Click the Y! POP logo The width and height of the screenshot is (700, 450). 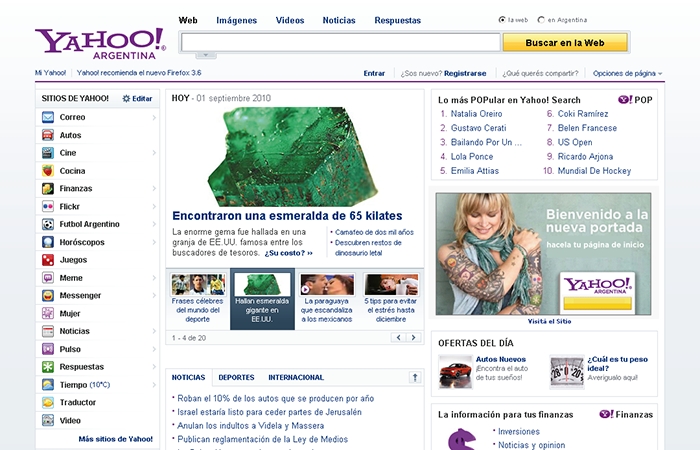coord(635,100)
